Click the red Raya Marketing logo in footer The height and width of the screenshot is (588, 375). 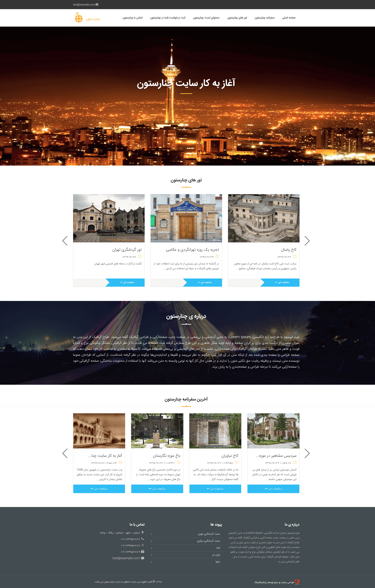pyautogui.click(x=297, y=582)
